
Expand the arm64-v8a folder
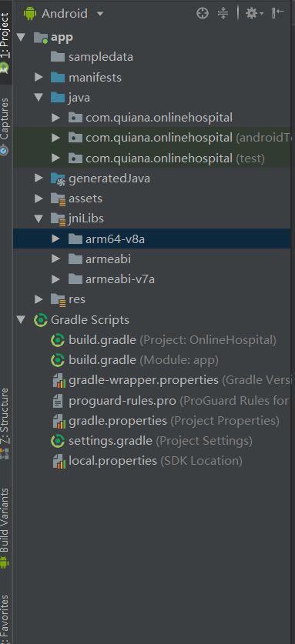[56, 239]
